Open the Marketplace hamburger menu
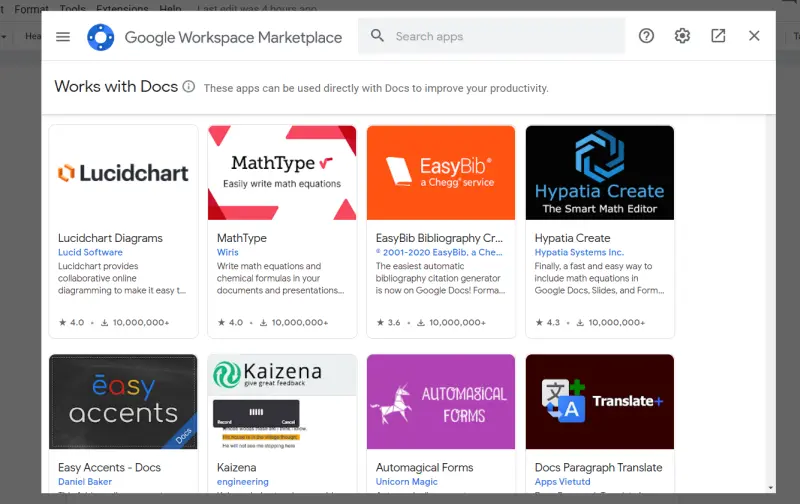This screenshot has height=504, width=800. coord(63,37)
